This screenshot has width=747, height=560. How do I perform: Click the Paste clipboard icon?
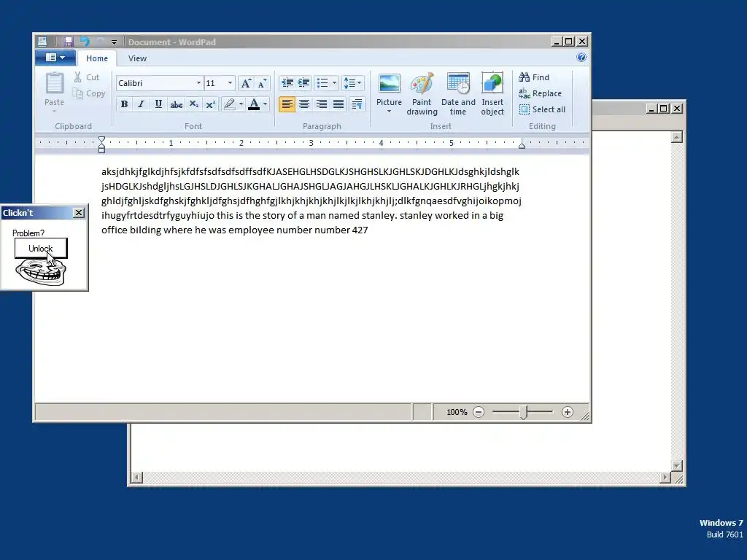pos(54,83)
